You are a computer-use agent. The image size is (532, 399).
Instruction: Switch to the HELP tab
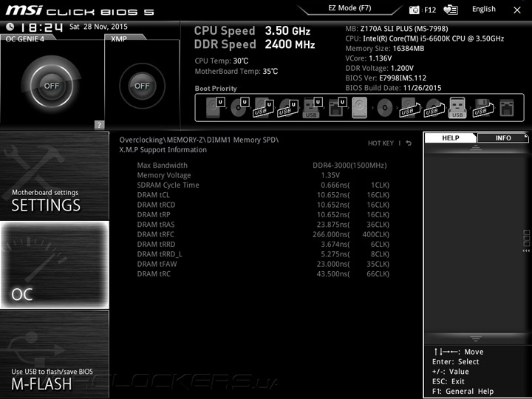(x=451, y=137)
